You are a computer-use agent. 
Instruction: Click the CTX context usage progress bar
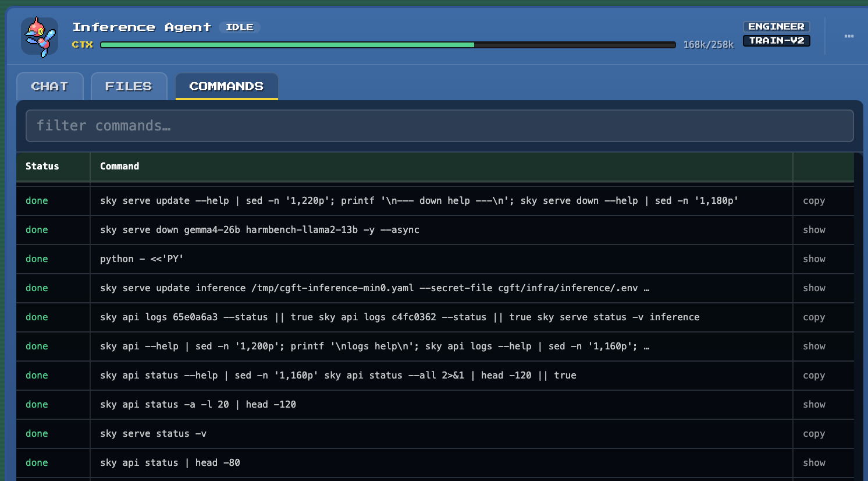click(388, 45)
